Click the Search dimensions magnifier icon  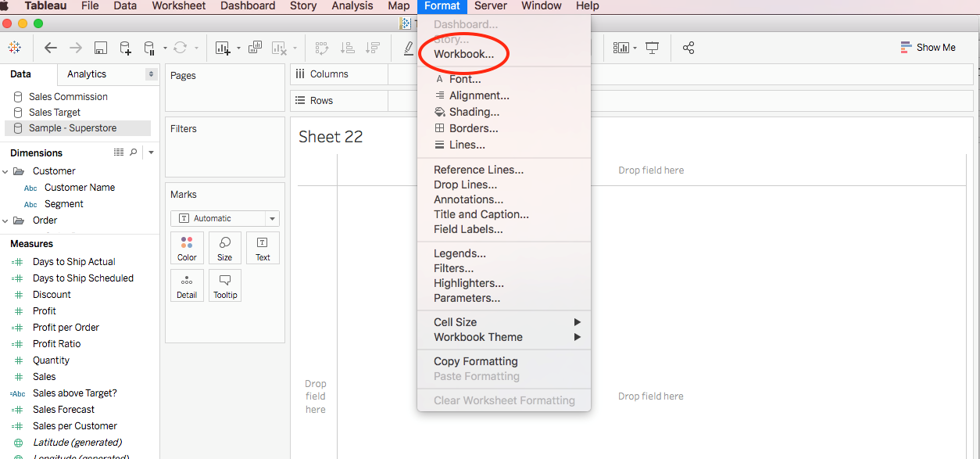pyautogui.click(x=134, y=152)
